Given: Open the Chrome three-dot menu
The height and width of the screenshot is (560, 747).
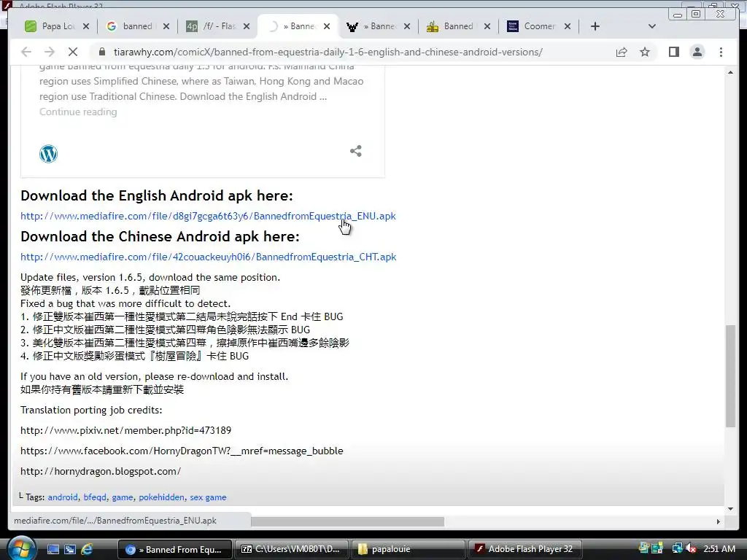Looking at the screenshot, I should point(721,52).
